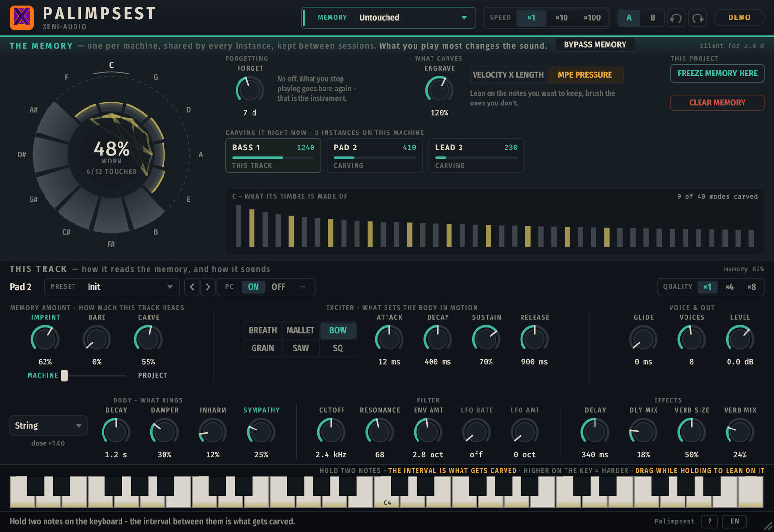Choose VELOCITY X LENGTH carving mode
This screenshot has height=532, width=774.
508,75
